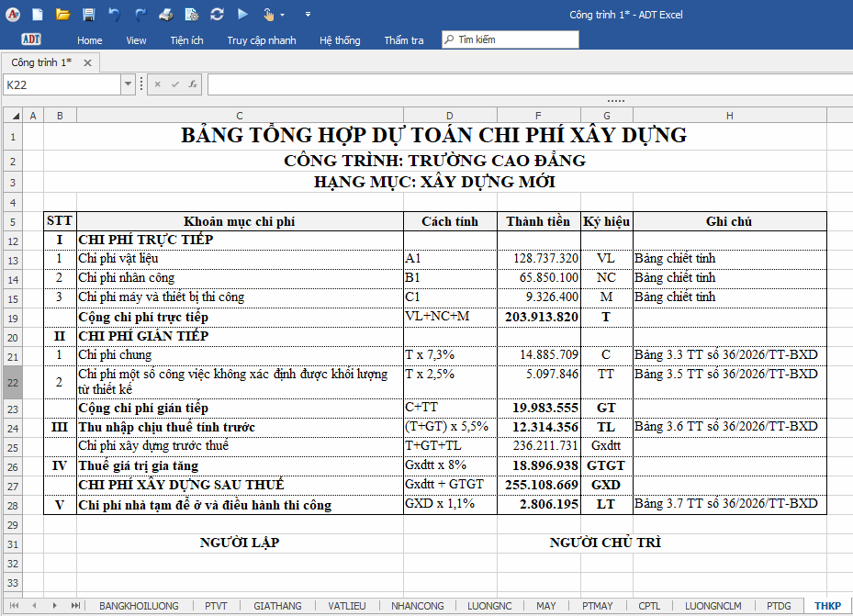Switch to the VATLIEU sheet tab
This screenshot has width=853, height=616.
coord(346,606)
